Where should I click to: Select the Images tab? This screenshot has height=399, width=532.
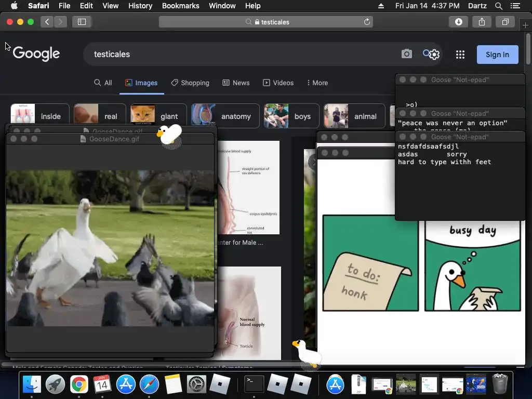click(141, 83)
